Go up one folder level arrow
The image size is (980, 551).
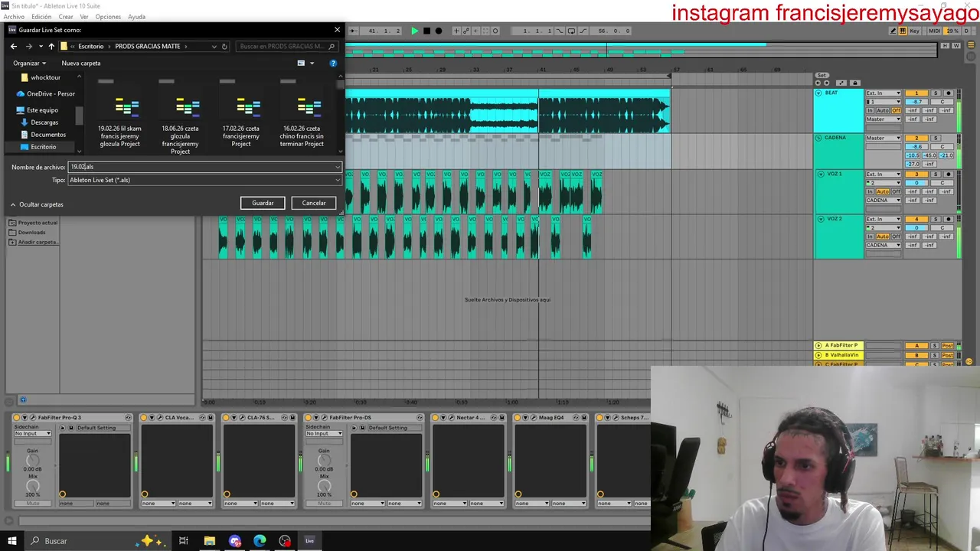(x=51, y=46)
